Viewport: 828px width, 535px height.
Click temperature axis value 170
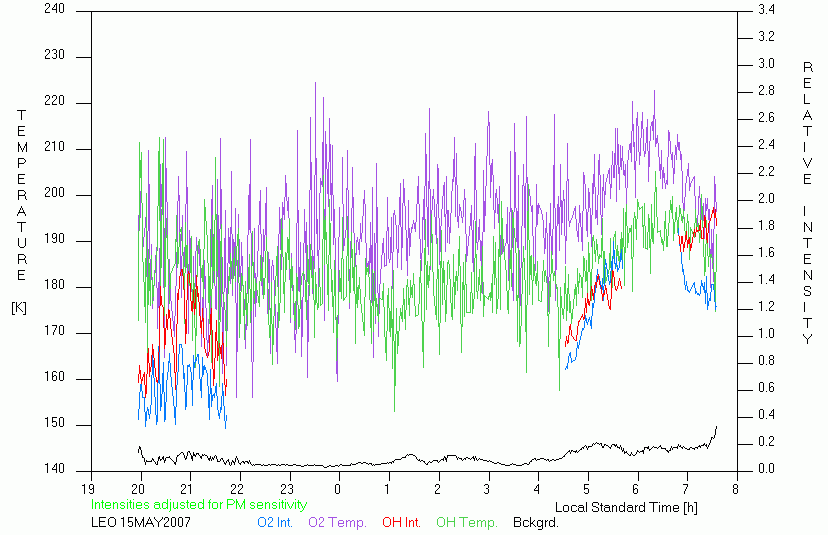(54, 331)
